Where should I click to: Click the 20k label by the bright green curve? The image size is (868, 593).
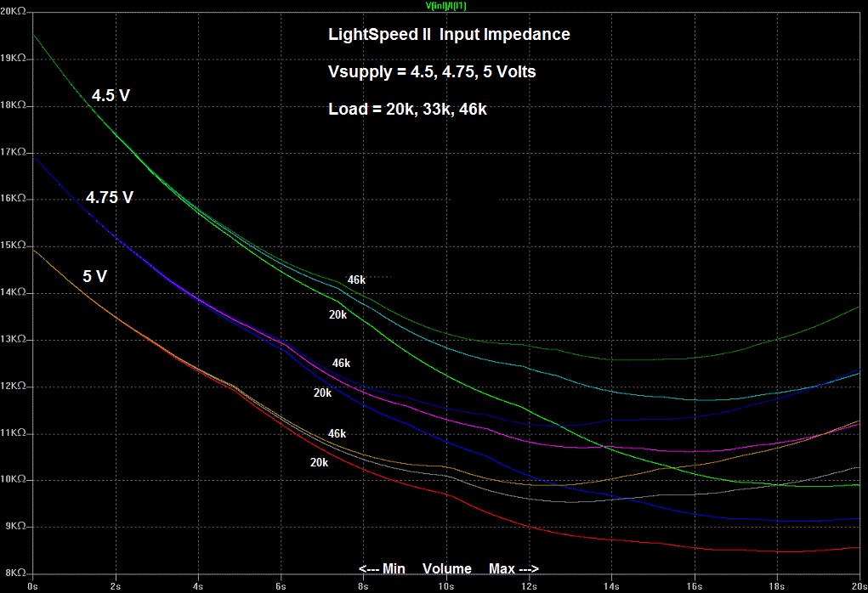tap(338, 314)
